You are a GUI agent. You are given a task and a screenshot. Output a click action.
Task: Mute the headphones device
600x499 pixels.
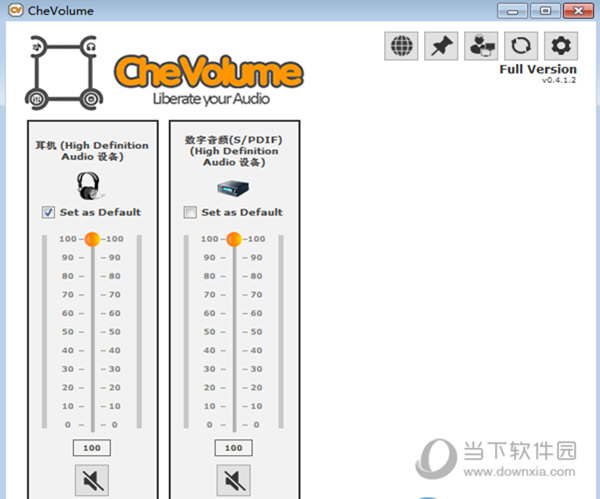pos(92,480)
